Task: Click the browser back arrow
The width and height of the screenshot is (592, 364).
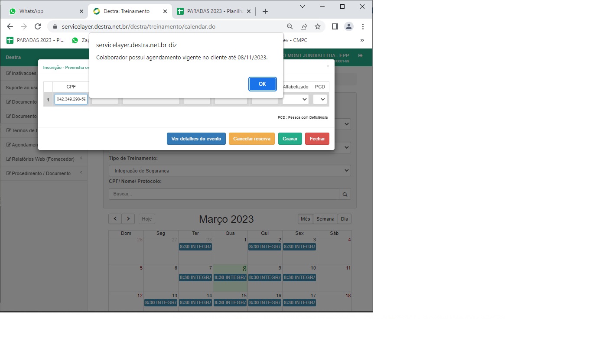Action: [x=10, y=26]
